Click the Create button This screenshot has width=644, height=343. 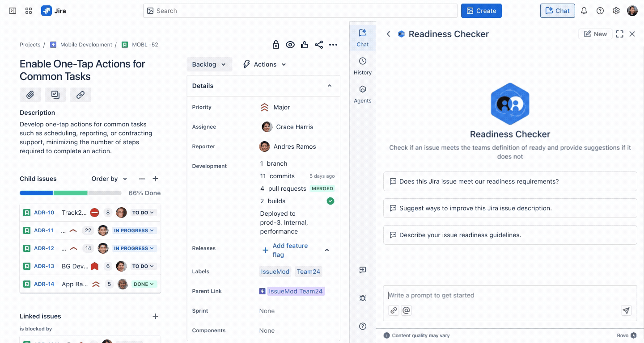pos(481,11)
